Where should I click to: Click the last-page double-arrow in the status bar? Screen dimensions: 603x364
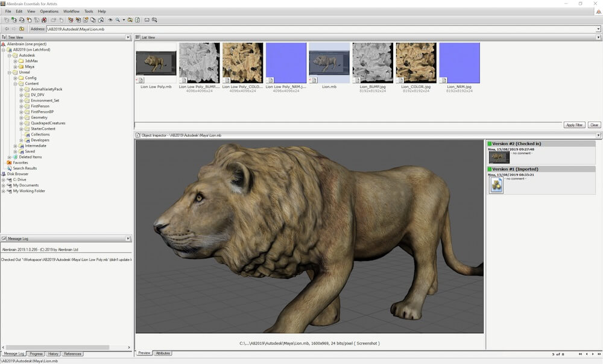point(599,354)
